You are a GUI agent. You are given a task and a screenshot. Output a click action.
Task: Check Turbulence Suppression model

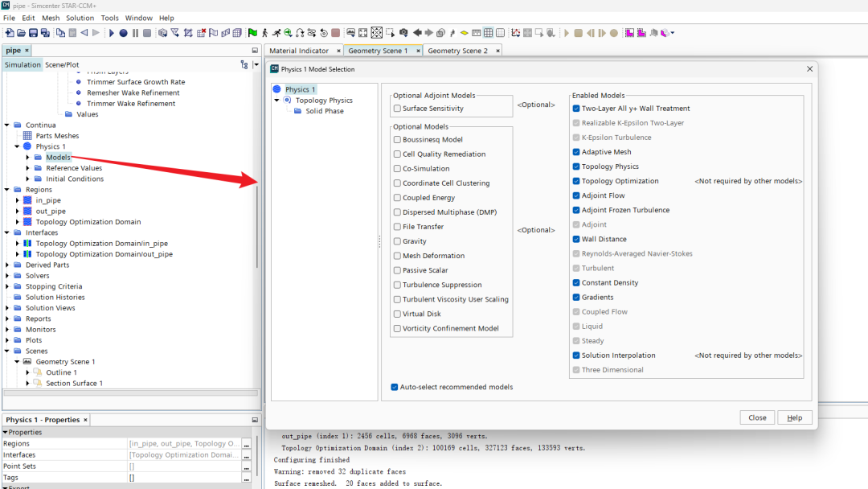(x=397, y=285)
